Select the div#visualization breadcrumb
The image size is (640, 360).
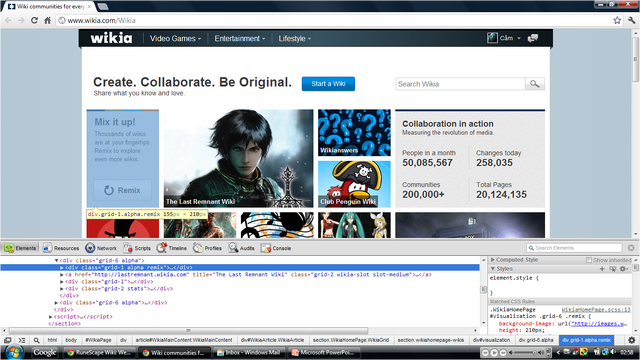coord(491,340)
